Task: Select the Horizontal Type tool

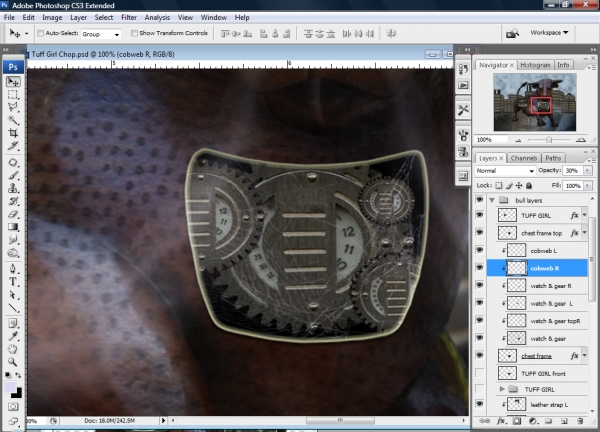Action: pyautogui.click(x=13, y=282)
